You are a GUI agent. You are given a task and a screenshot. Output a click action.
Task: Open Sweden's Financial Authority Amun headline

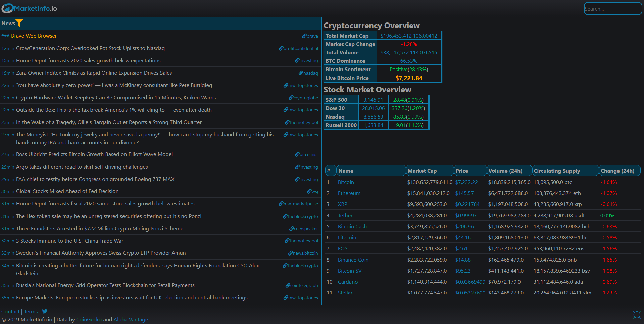(101, 253)
